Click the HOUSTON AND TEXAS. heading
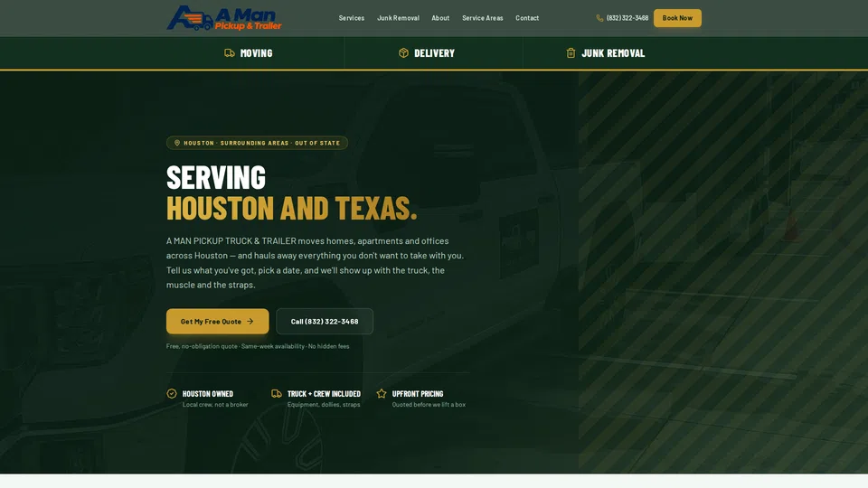The height and width of the screenshot is (488, 868). pos(292,209)
